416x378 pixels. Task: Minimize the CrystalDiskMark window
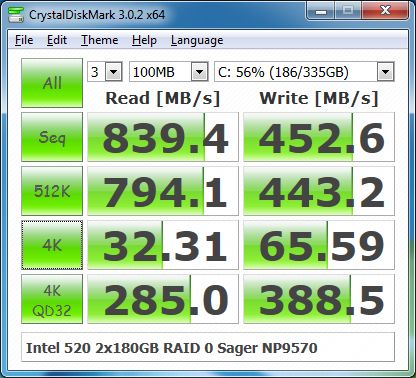(x=321, y=11)
